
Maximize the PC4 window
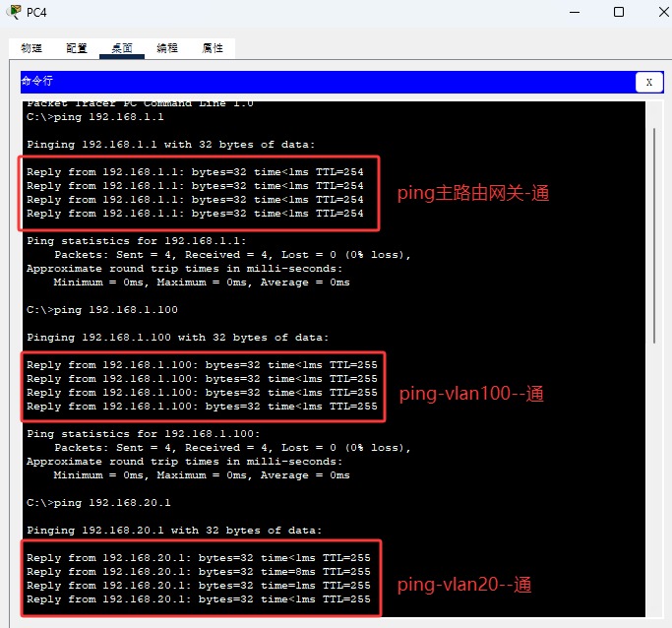pyautogui.click(x=619, y=13)
